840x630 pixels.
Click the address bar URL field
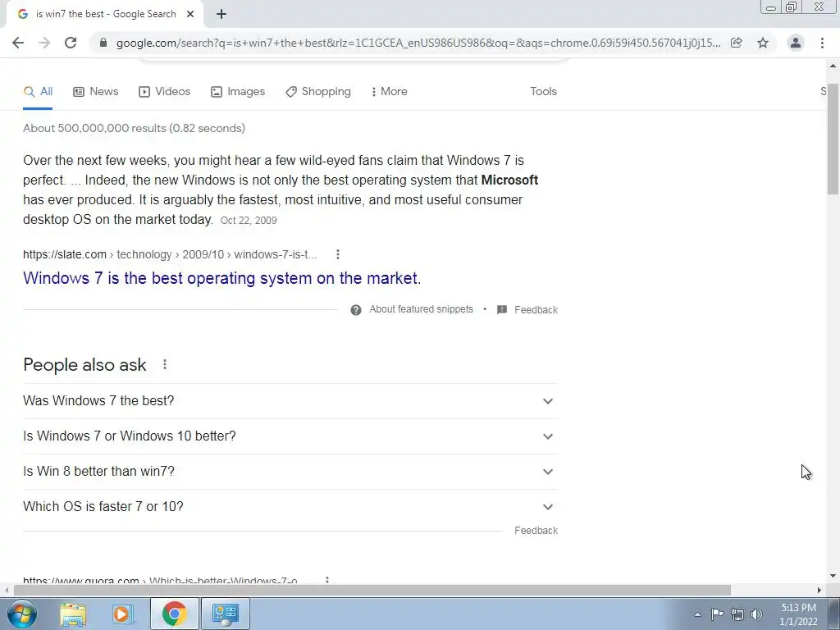[x=418, y=43]
